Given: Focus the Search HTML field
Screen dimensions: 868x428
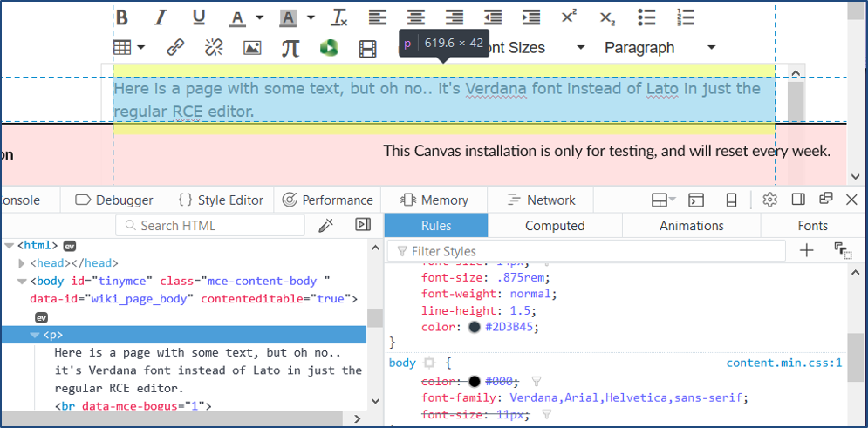Looking at the screenshot, I should coord(210,225).
